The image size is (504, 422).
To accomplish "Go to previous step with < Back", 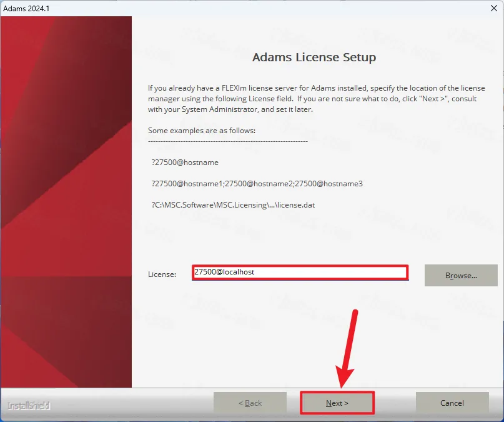I will tap(250, 403).
